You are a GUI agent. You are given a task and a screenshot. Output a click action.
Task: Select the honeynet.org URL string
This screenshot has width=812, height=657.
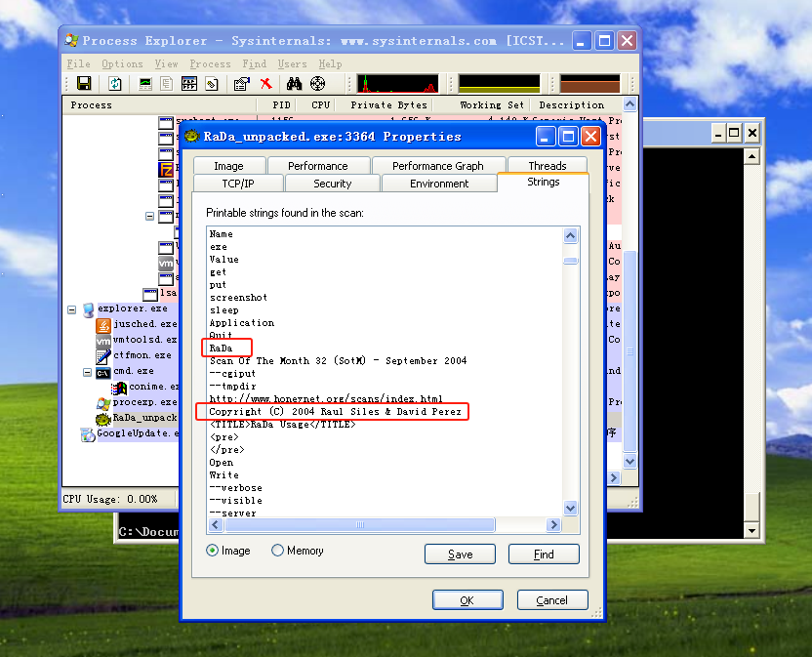coord(326,398)
